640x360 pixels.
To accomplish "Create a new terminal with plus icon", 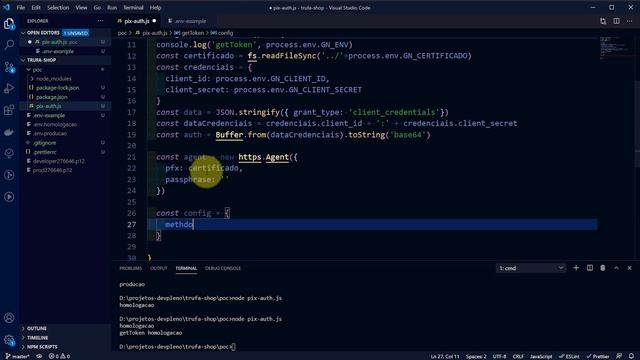I will tap(576, 268).
